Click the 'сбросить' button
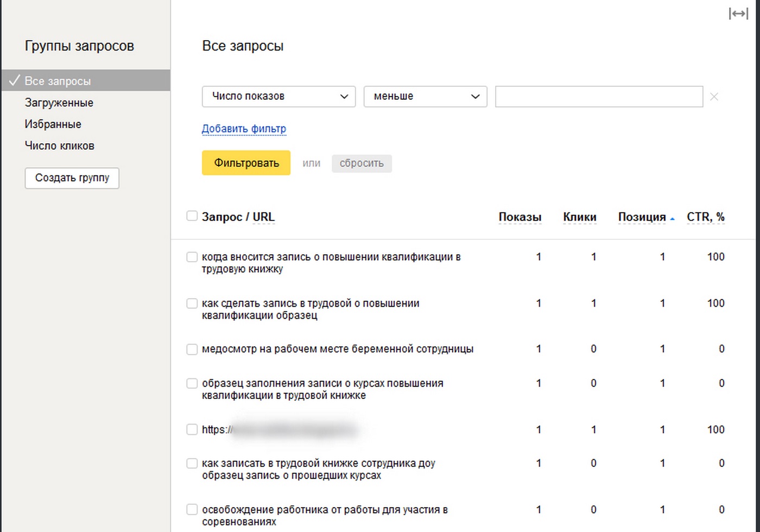The width and height of the screenshot is (760, 532). click(x=362, y=163)
